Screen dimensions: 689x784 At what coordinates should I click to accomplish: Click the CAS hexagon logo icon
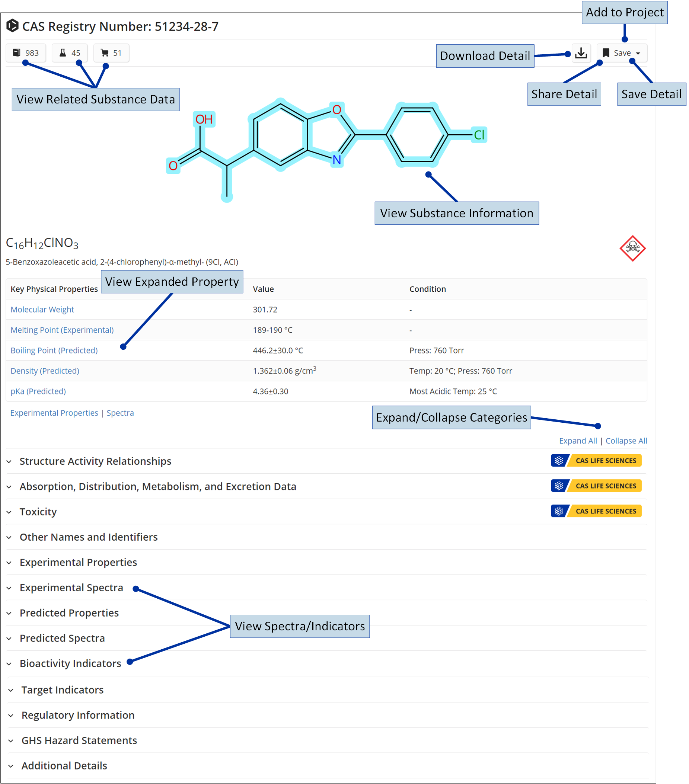point(12,26)
